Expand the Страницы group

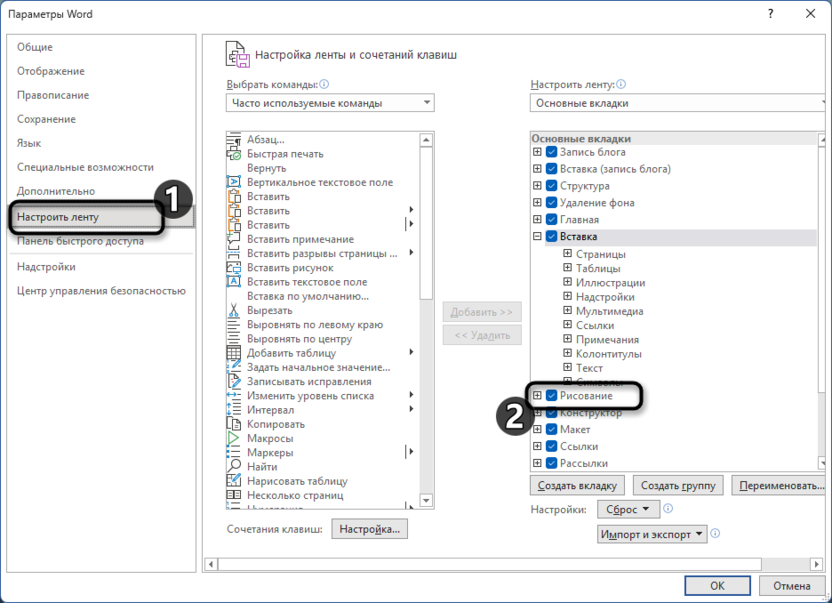click(567, 253)
